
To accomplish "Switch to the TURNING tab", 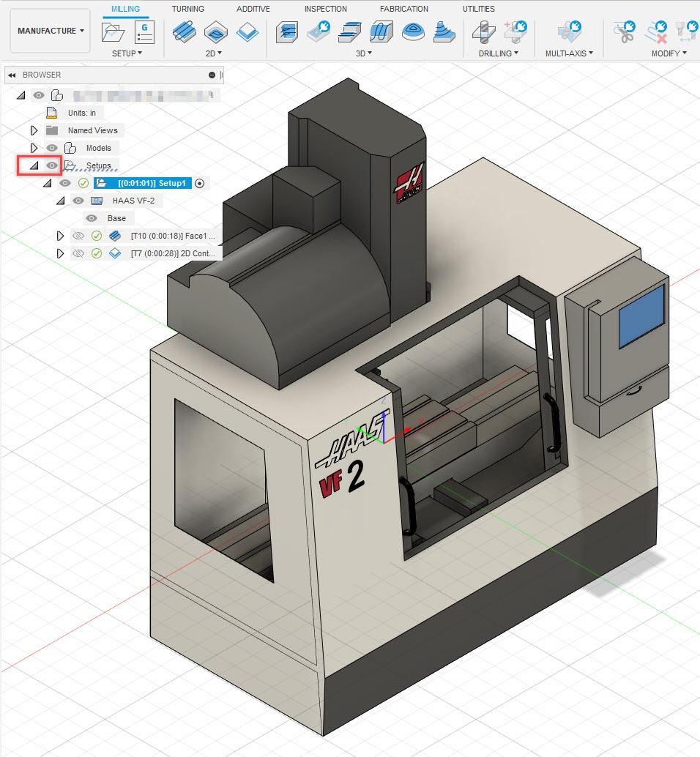I will (187, 9).
